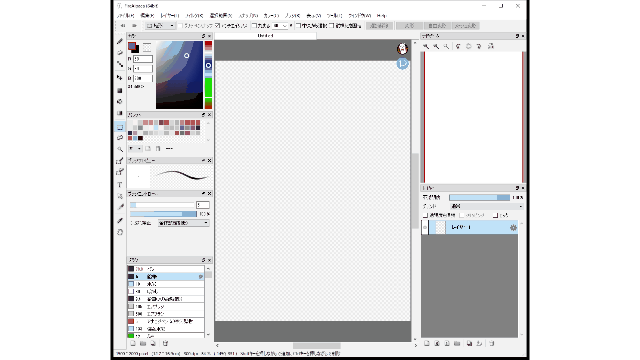Delete the layer using the trash icon

tap(491, 344)
